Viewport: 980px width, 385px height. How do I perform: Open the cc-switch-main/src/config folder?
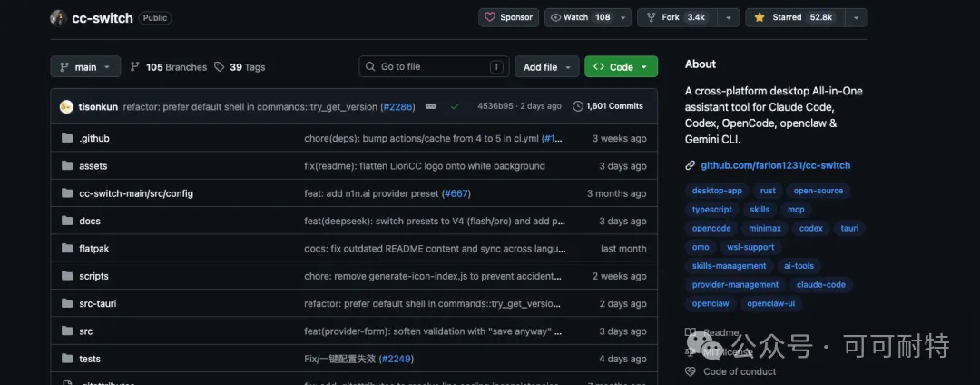click(x=136, y=193)
